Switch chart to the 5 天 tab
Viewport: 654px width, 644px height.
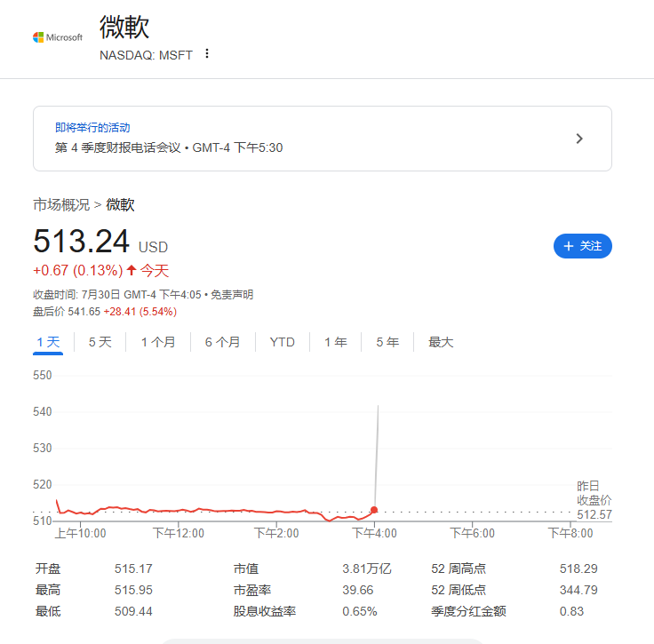pyautogui.click(x=100, y=342)
